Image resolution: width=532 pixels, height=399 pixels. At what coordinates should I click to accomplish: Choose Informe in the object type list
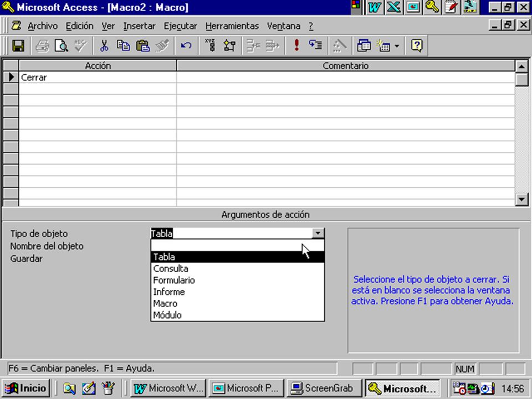(x=238, y=292)
